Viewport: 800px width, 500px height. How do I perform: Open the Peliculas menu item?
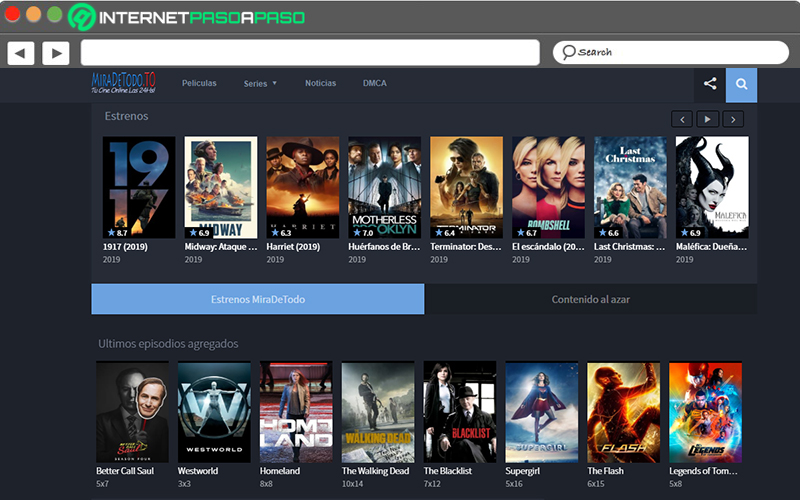[x=199, y=83]
